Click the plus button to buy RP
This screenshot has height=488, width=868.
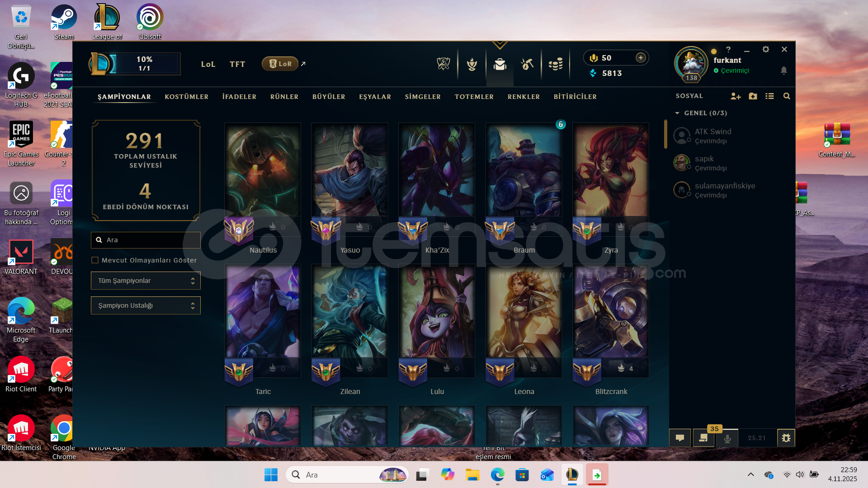(x=641, y=57)
